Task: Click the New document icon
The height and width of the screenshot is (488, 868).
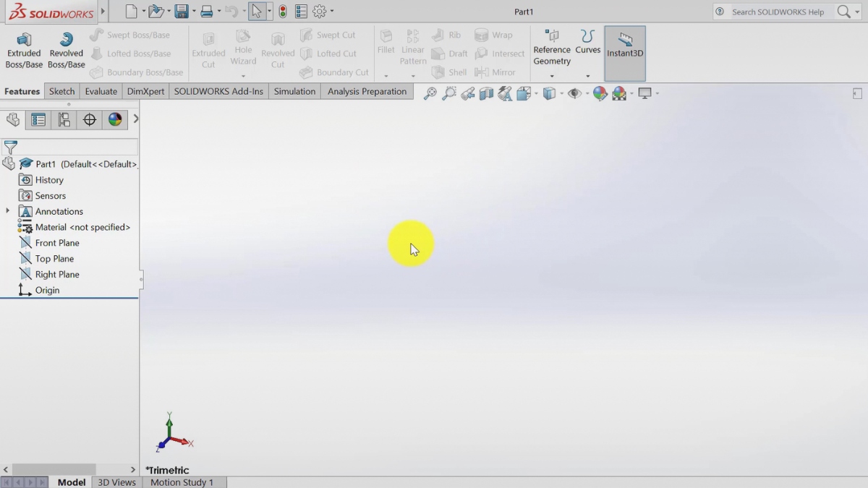Action: pos(131,11)
